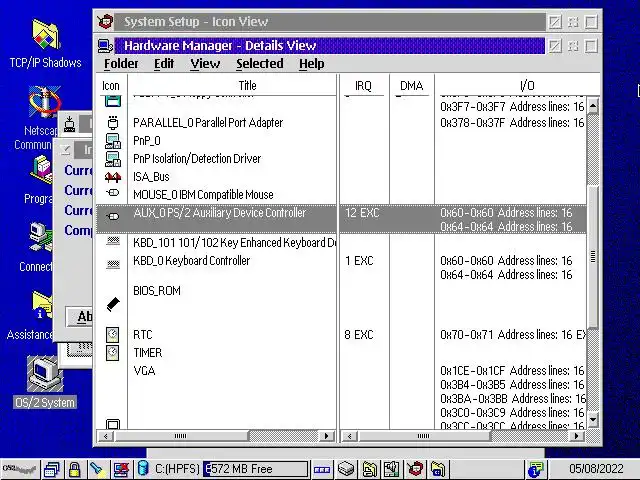The height and width of the screenshot is (480, 640).
Task: Click the left pane horizontal scroll right arrow
Action: (x=327, y=436)
